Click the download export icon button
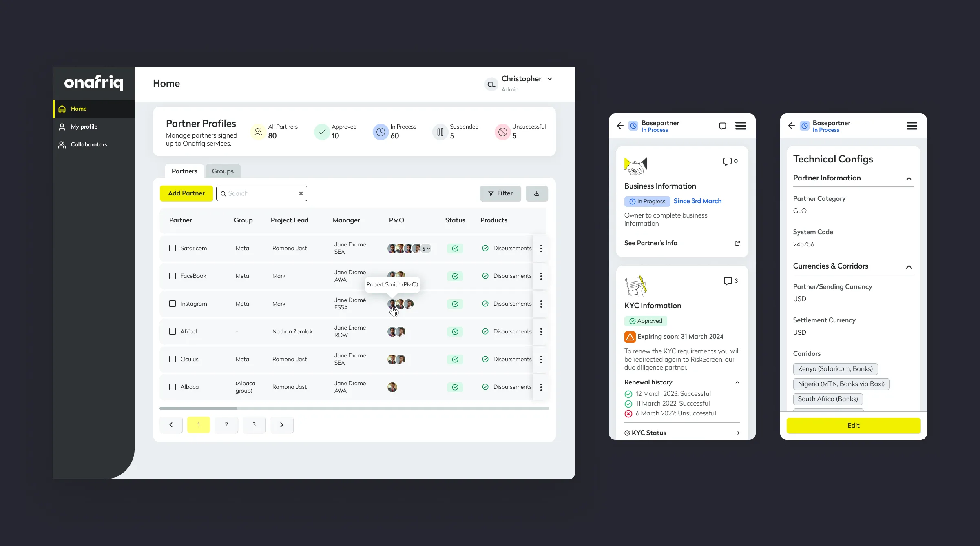 pyautogui.click(x=537, y=193)
